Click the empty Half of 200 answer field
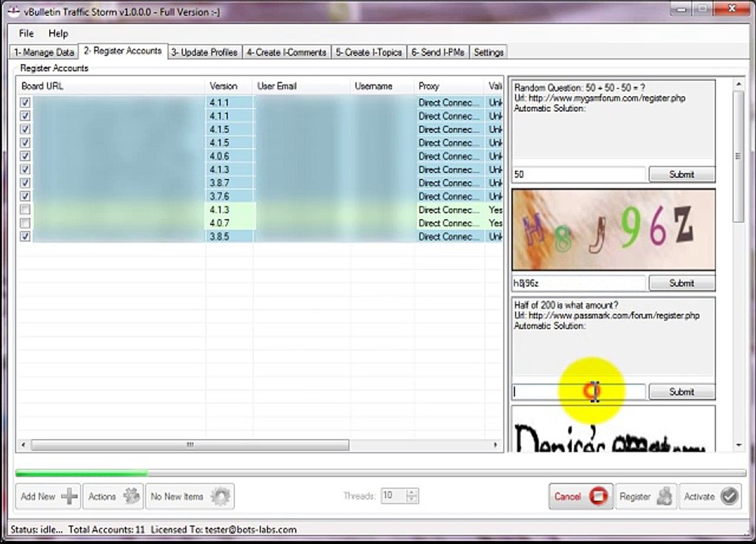The height and width of the screenshot is (544, 756). point(579,391)
